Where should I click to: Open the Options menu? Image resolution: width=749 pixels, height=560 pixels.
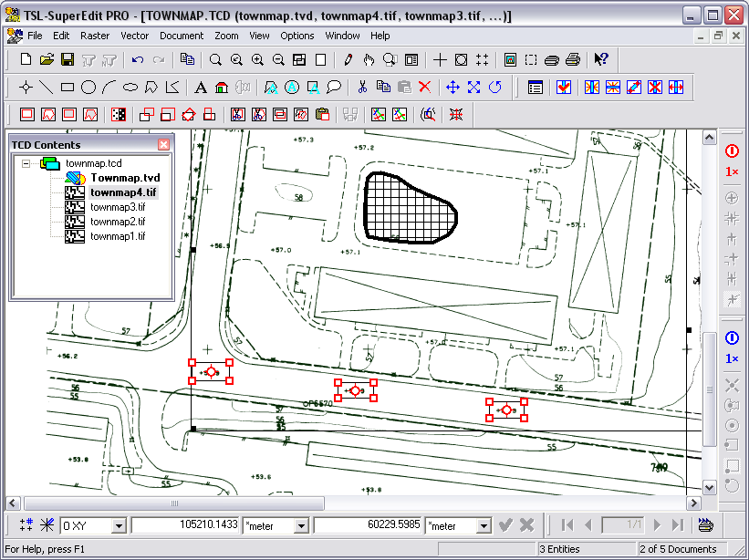[297, 36]
